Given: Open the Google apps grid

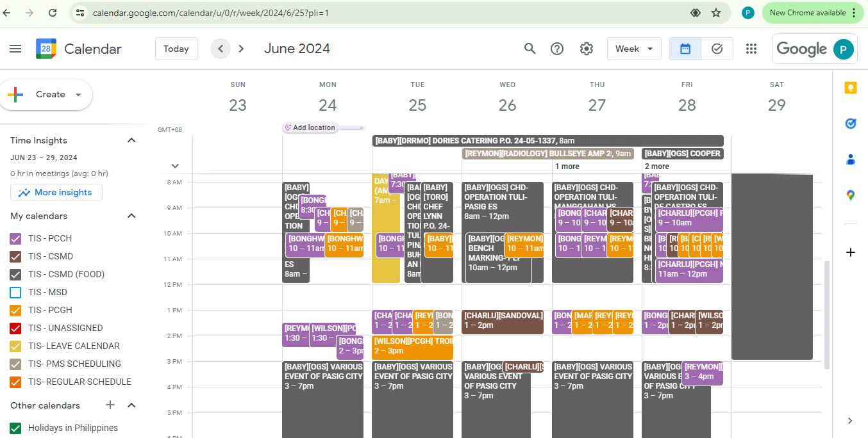Looking at the screenshot, I should pos(751,49).
